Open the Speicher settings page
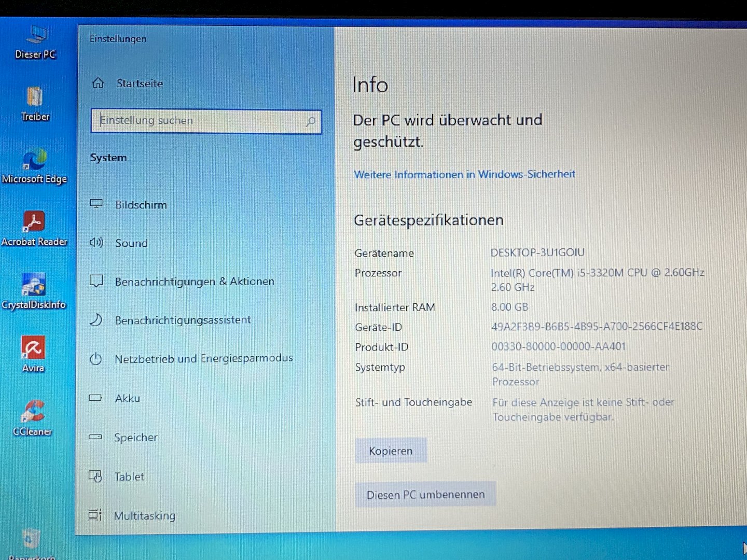The height and width of the screenshot is (560, 747). pos(135,438)
